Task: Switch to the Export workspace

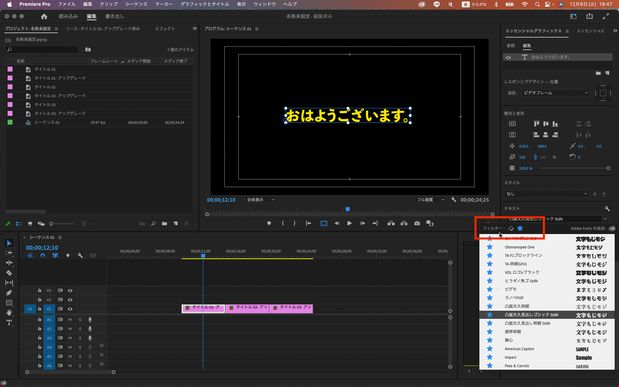Action: point(114,16)
